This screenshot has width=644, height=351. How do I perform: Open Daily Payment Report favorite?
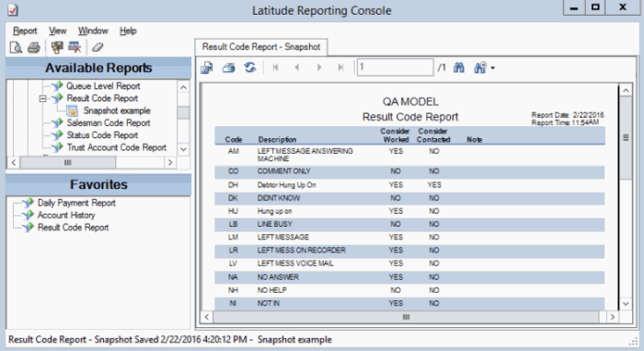[76, 203]
